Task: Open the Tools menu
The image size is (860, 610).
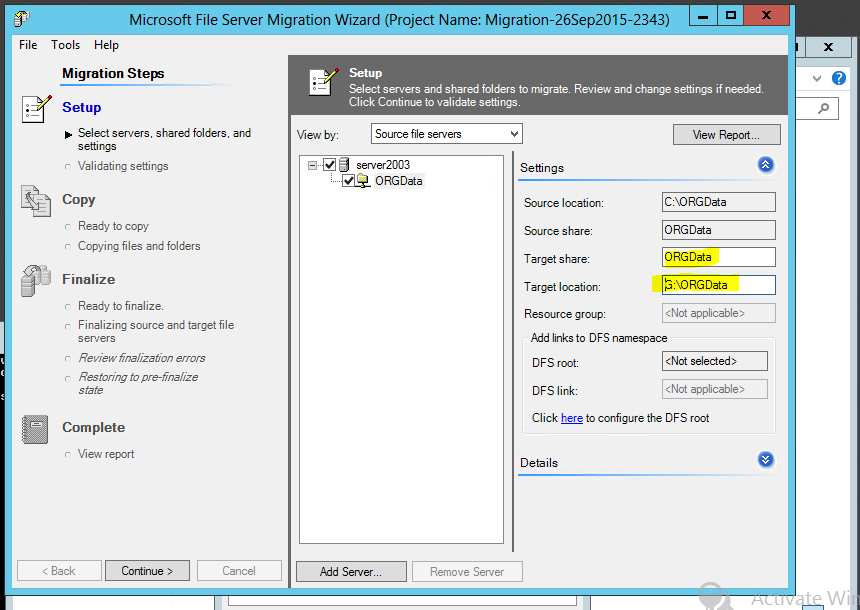Action: click(65, 45)
